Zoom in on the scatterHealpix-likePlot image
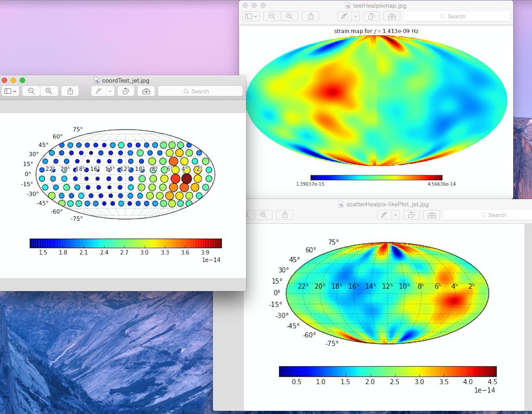This screenshot has height=414, width=532. [264, 215]
